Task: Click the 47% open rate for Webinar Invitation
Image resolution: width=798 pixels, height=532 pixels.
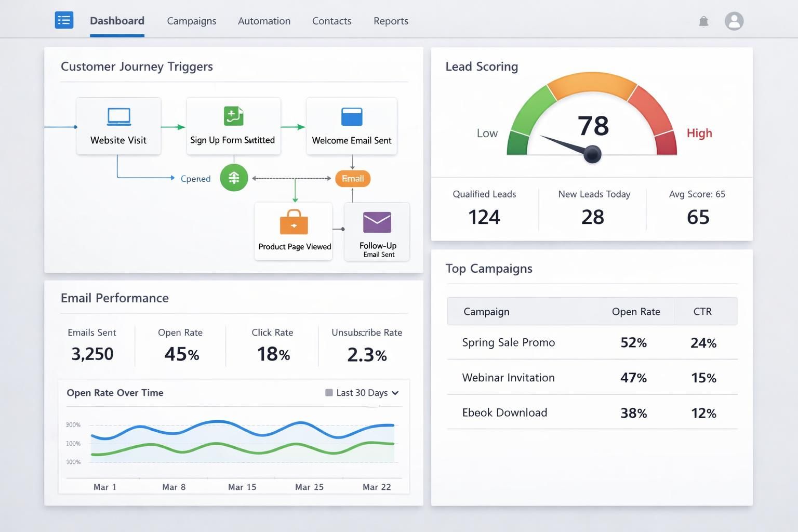Action: coord(634,378)
